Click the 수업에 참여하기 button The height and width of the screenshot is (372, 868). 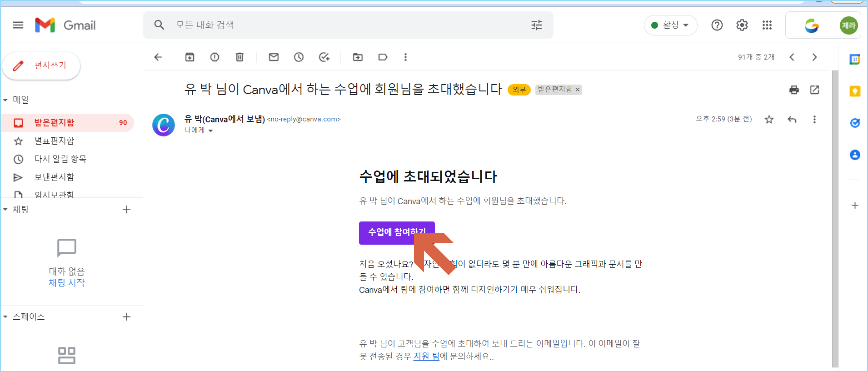(x=397, y=233)
